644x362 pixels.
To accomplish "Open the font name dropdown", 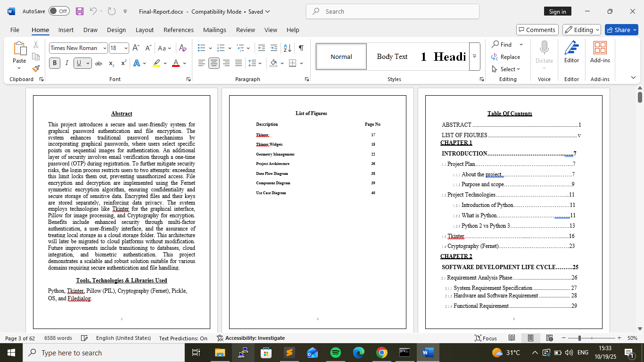I will coord(103,48).
